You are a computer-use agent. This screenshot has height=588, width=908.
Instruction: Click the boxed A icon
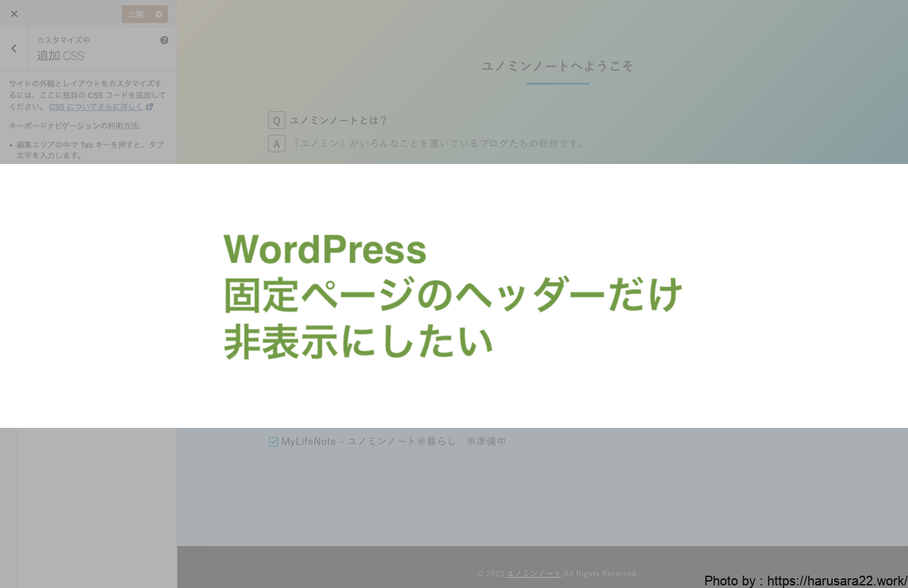[276, 144]
